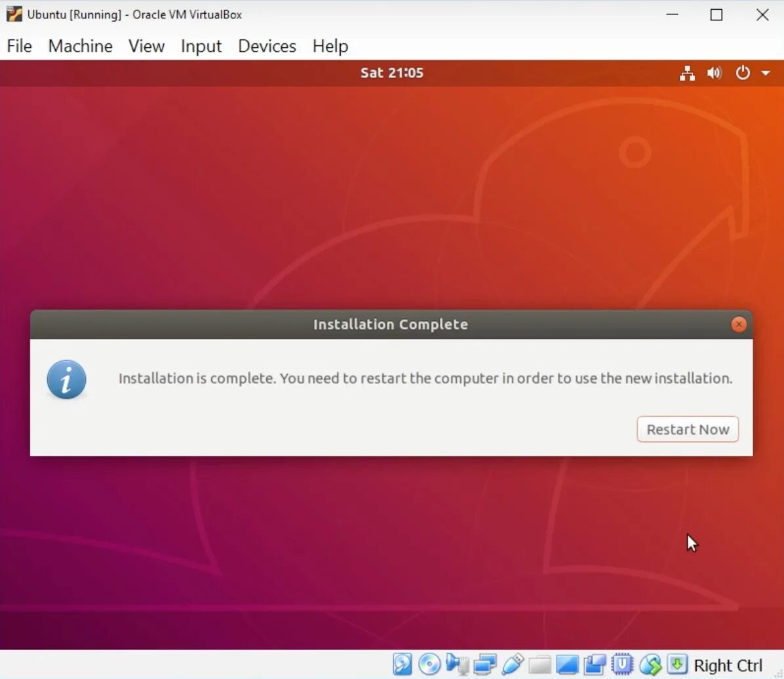Open the Ubuntu volume indicator
Viewport: 784px width, 679px height.
(x=715, y=73)
